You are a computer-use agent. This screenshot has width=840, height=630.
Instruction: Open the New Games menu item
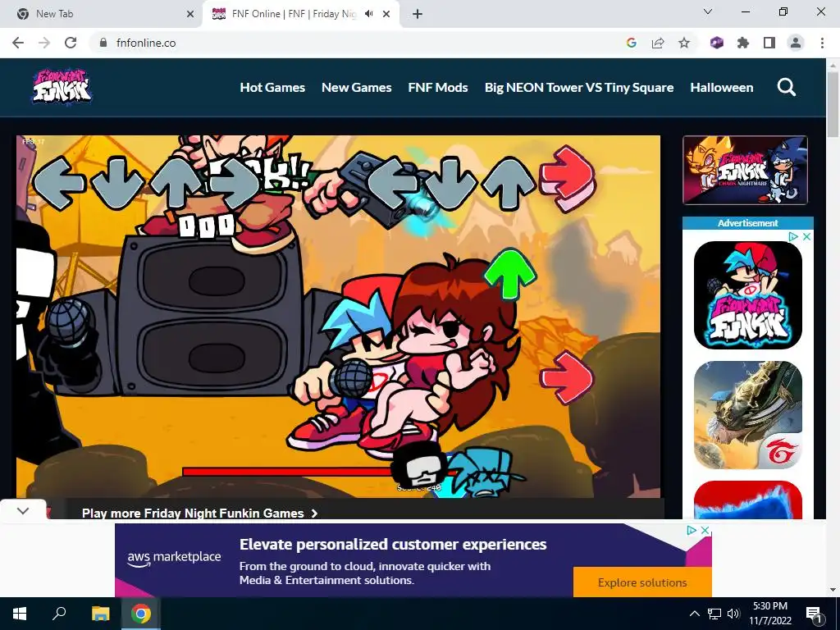pyautogui.click(x=356, y=87)
